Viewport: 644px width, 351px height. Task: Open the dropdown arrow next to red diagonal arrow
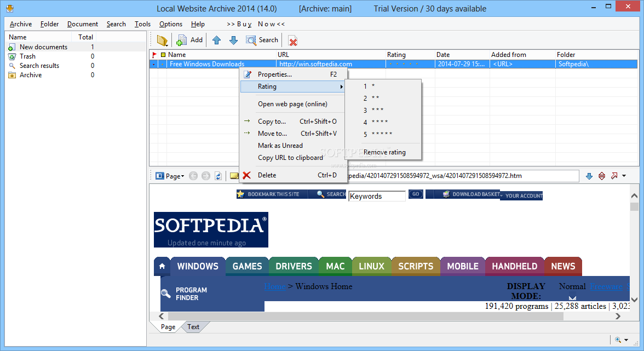point(624,176)
